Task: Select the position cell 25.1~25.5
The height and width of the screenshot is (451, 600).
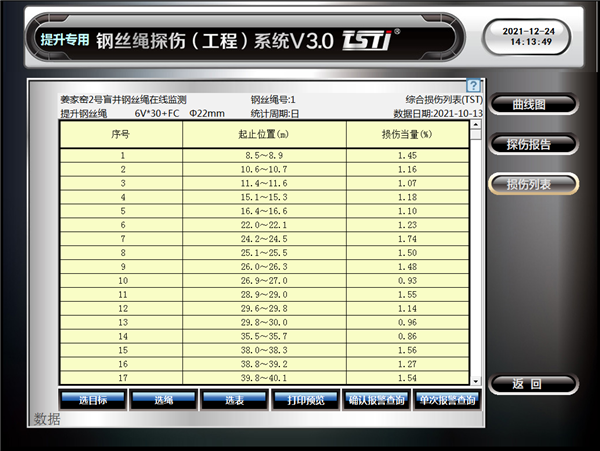Action: coord(264,253)
